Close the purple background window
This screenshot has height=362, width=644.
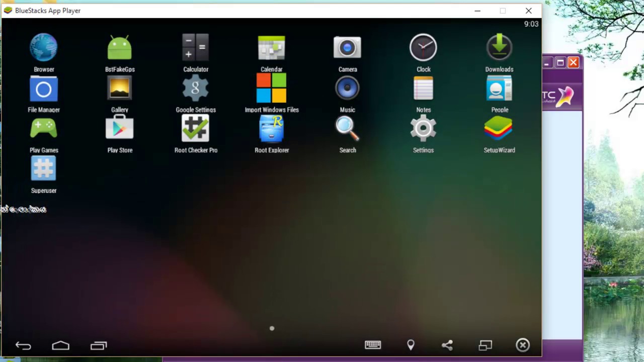[x=573, y=62]
